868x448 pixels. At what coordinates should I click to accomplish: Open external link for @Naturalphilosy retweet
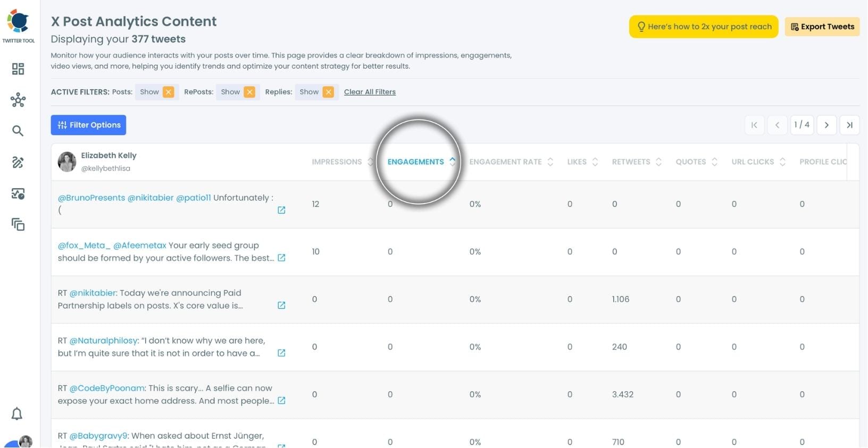point(281,353)
